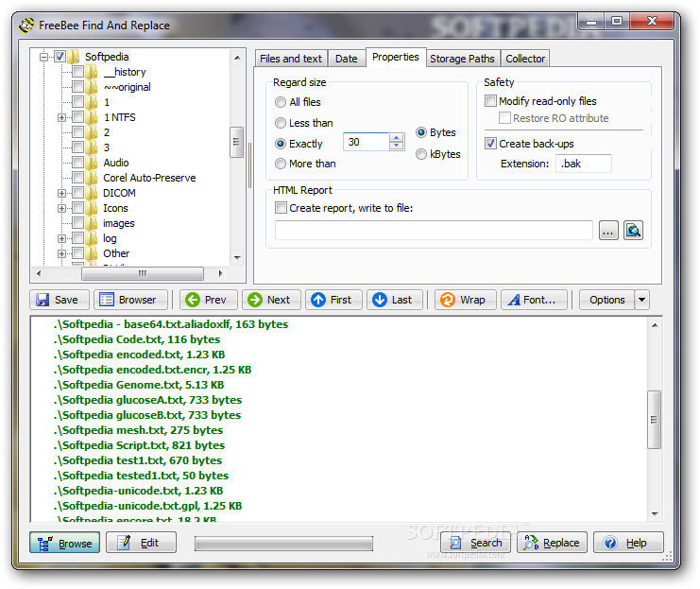The width and height of the screenshot is (700, 589).
Task: Select the Properties tab
Action: pos(396,58)
